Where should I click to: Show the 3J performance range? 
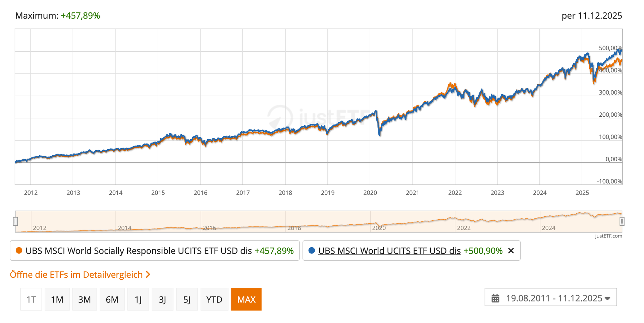(x=163, y=299)
